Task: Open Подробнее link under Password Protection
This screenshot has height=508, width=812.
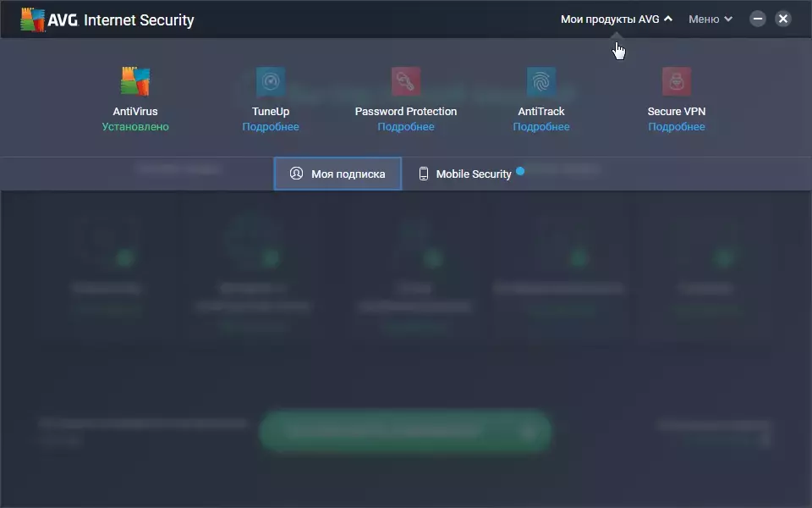Action: pos(406,126)
